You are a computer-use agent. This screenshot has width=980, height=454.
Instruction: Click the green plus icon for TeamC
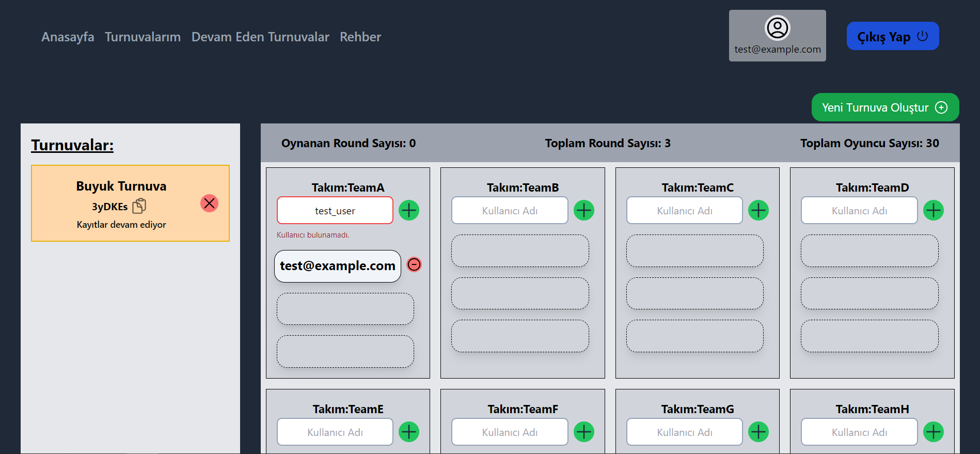(758, 210)
